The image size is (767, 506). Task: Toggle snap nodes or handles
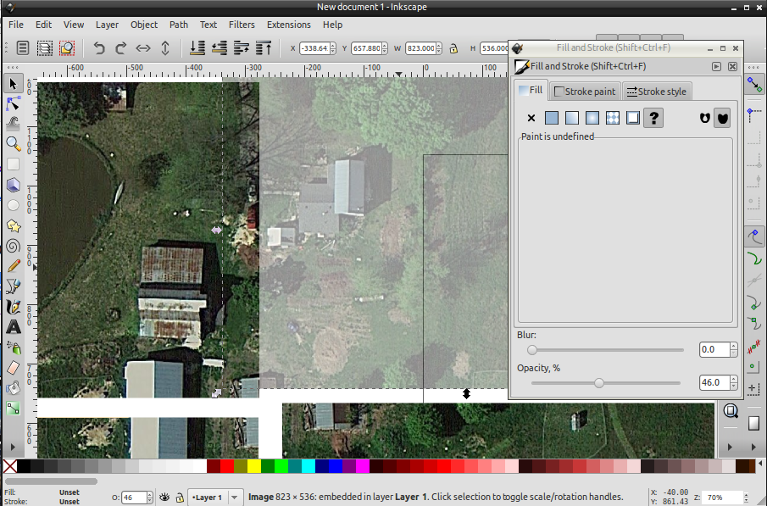click(754, 237)
